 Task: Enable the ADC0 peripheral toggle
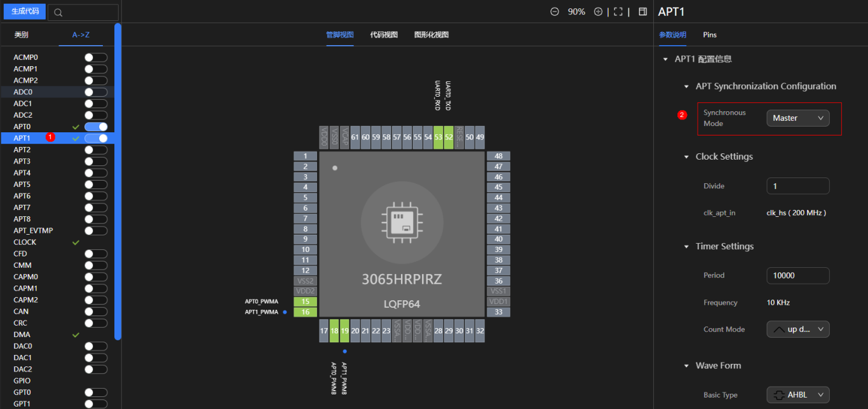95,92
